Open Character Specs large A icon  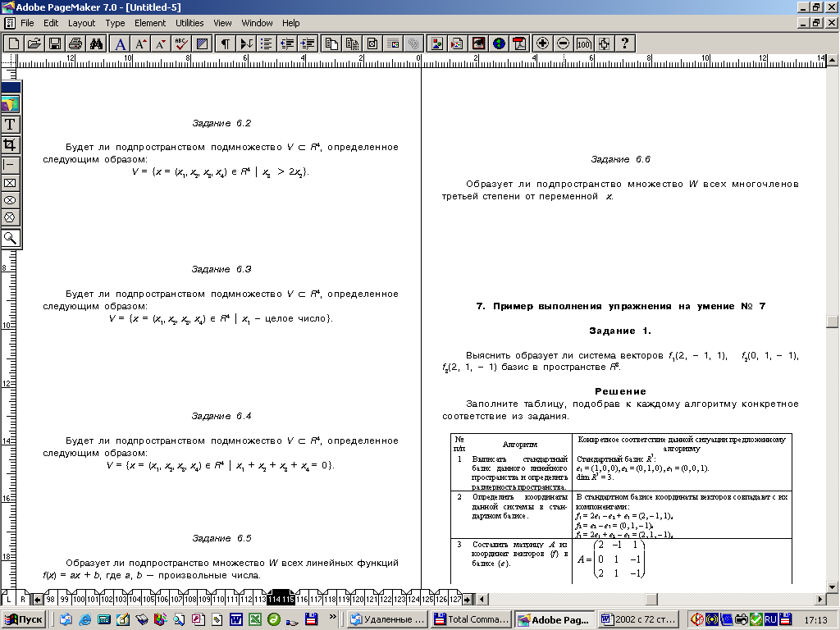(x=121, y=43)
